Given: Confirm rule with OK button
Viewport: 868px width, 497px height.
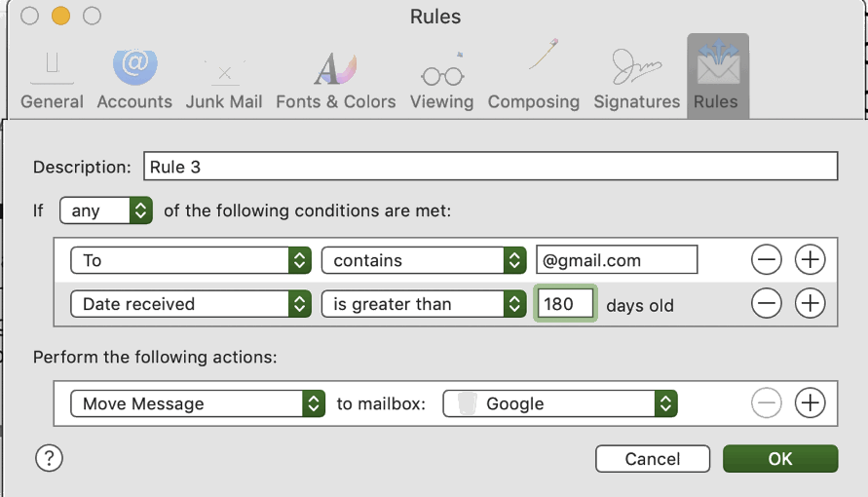Looking at the screenshot, I should [x=779, y=459].
